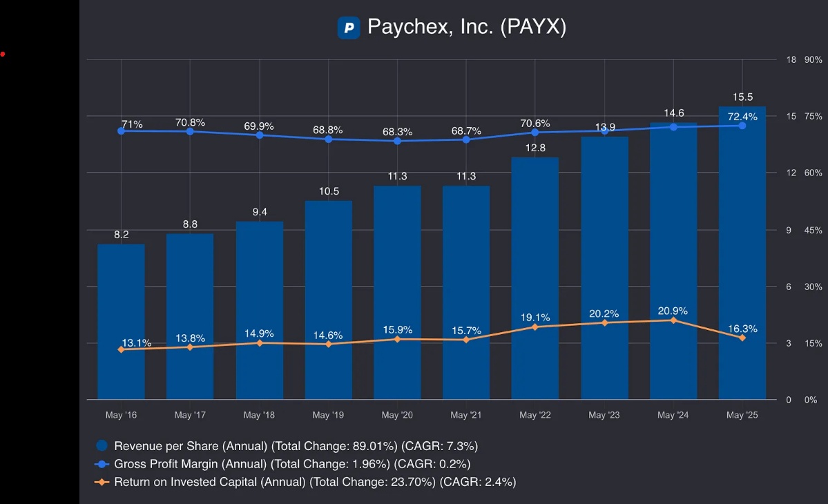Click the 68.7% gross margin label
828x504 pixels.
[466, 131]
